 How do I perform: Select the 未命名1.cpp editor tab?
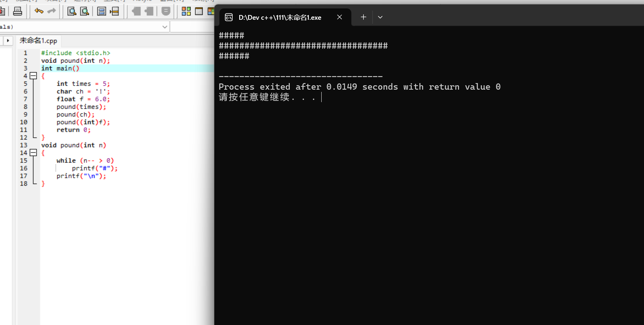[38, 41]
